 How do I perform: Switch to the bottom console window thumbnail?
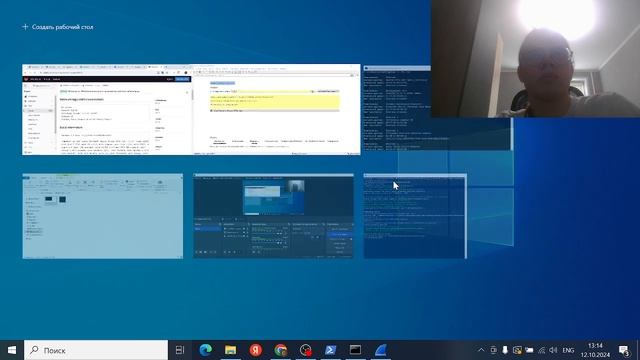(415, 216)
